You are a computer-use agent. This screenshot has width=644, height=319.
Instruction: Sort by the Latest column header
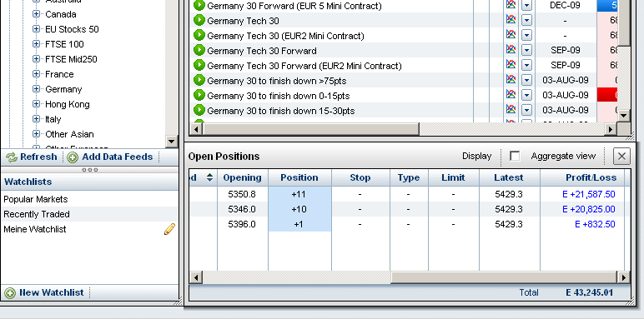pyautogui.click(x=509, y=177)
